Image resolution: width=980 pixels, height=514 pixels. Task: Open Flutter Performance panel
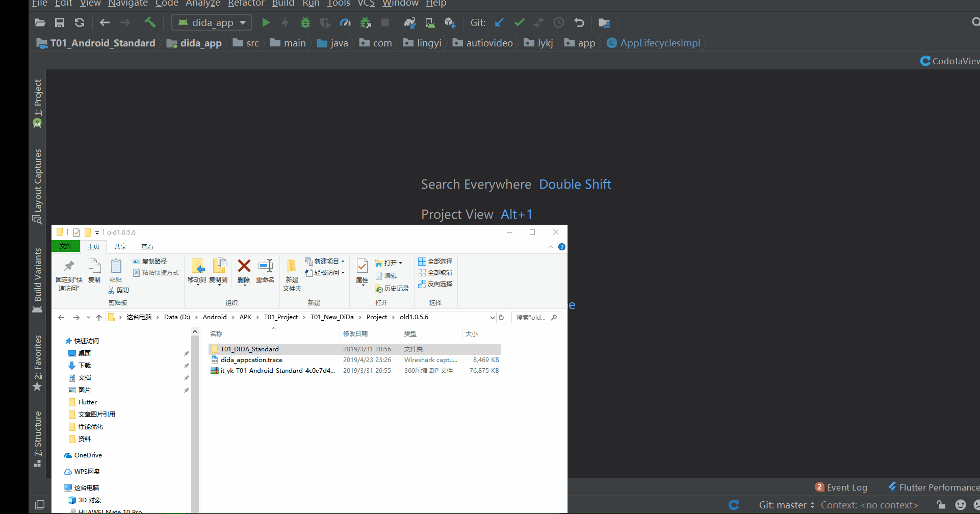coord(934,487)
